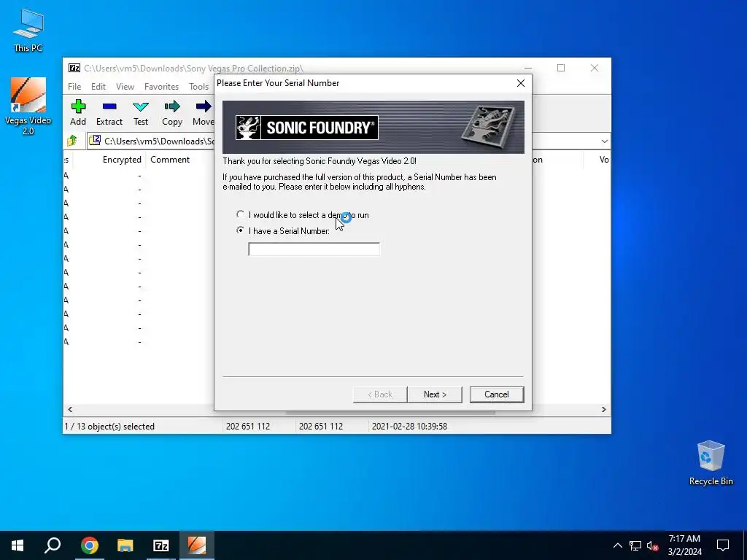Go up one folder level in 7-Zip
Viewport: 747px width, 560px height.
[x=72, y=141]
